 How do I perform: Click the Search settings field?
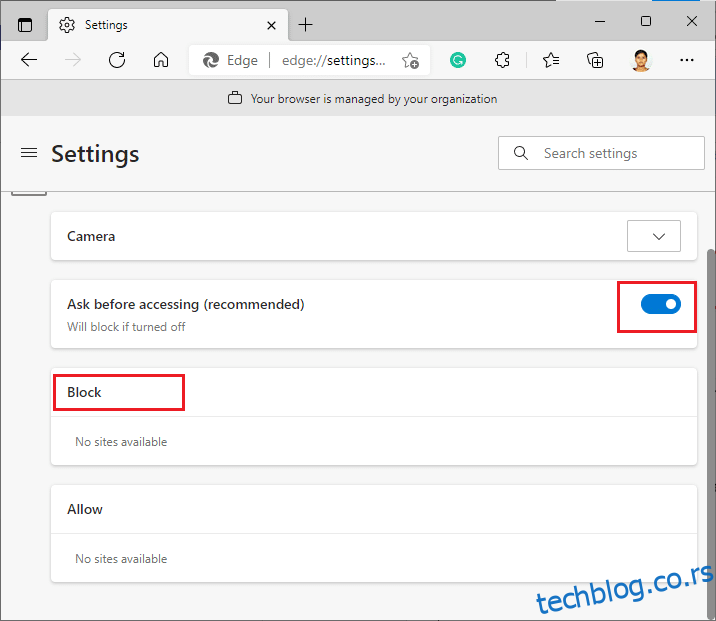pos(601,153)
